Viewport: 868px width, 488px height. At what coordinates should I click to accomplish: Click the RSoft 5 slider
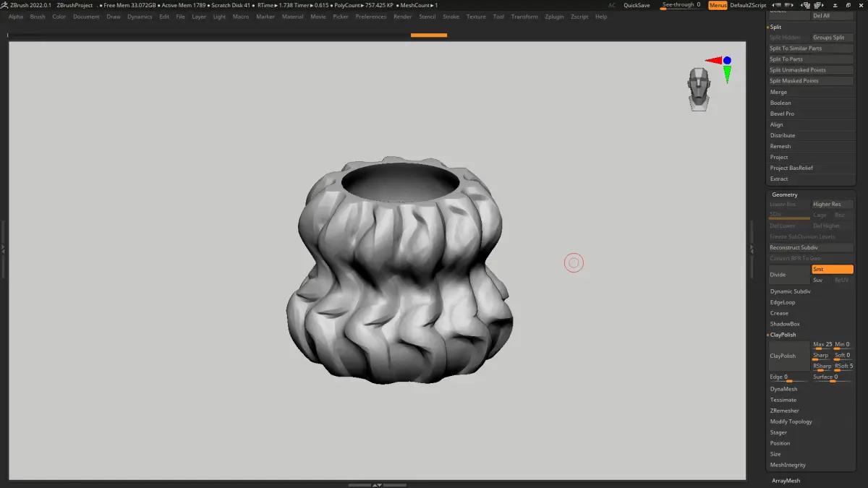coord(843,367)
